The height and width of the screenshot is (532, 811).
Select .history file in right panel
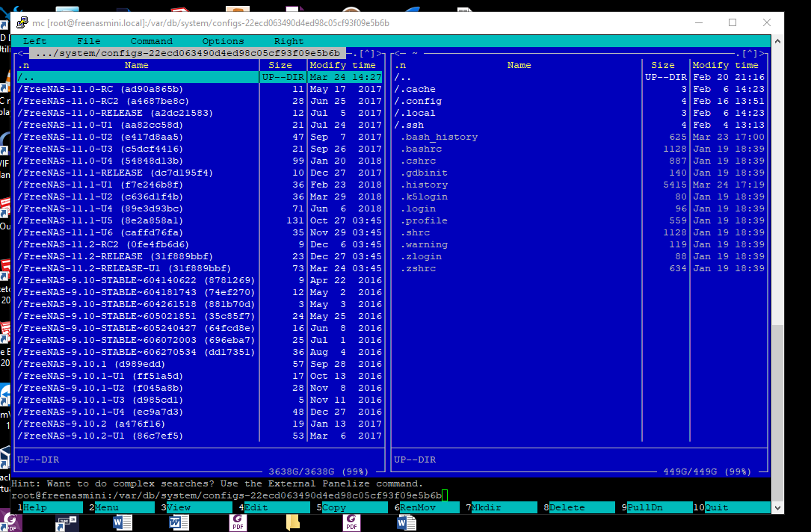click(x=579, y=185)
